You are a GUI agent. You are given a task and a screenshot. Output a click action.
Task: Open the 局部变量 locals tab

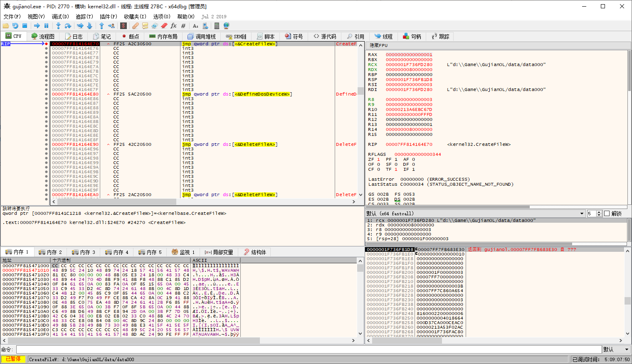point(219,252)
